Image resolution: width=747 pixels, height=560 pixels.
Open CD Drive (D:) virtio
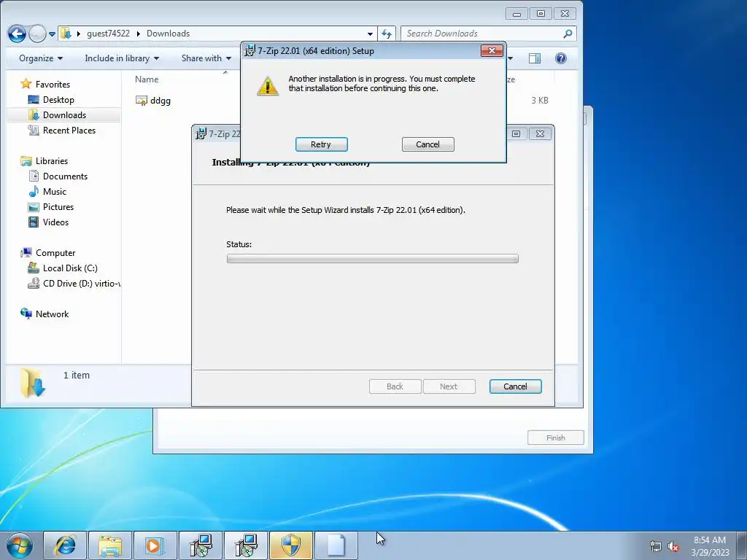81,284
